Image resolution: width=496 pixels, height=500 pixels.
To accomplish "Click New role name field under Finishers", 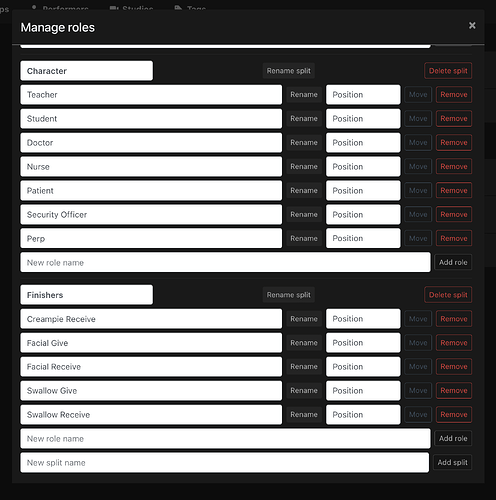I will click(225, 439).
